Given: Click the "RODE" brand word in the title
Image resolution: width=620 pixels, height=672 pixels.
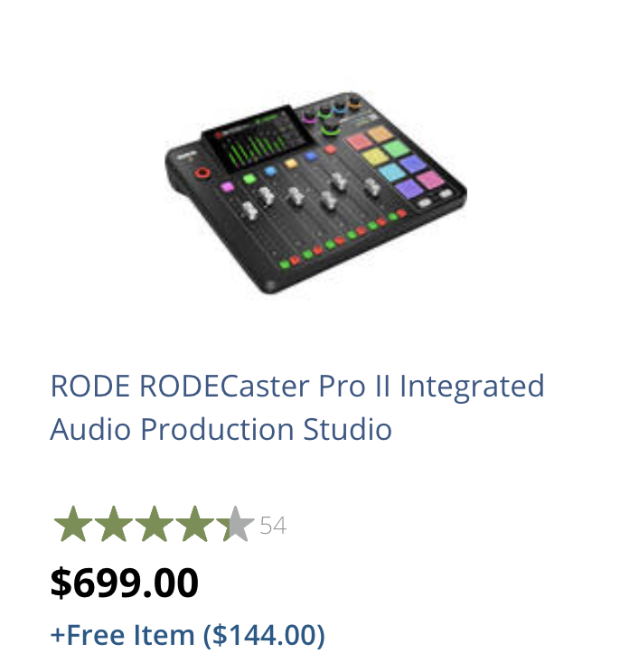Looking at the screenshot, I should point(89,386).
